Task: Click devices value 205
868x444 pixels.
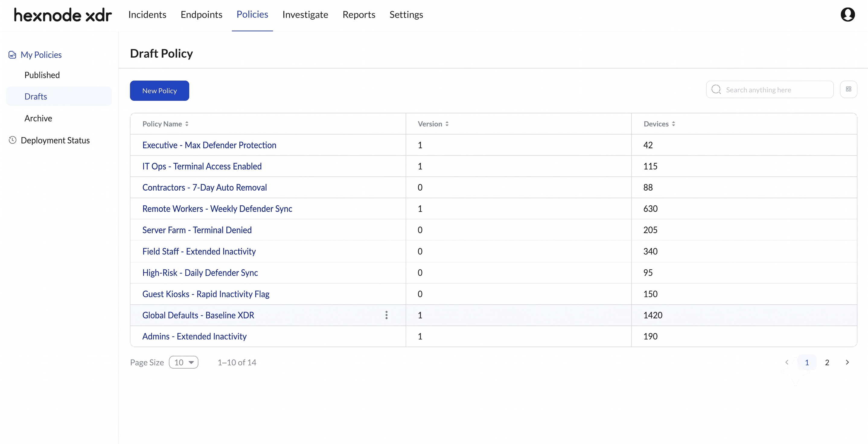Action: point(650,230)
